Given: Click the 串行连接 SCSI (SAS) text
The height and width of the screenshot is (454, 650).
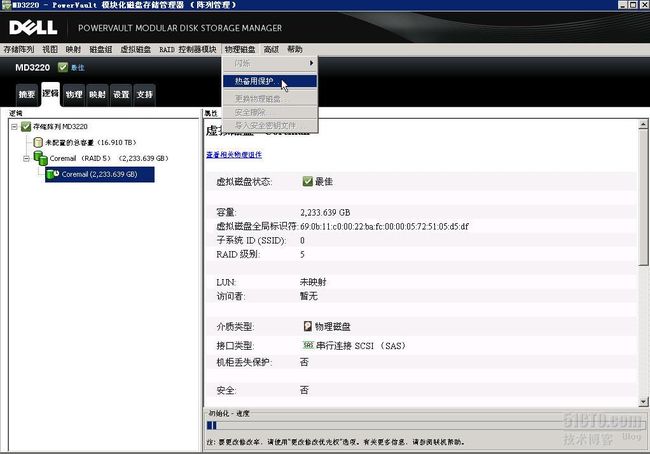Looking at the screenshot, I should 361,345.
